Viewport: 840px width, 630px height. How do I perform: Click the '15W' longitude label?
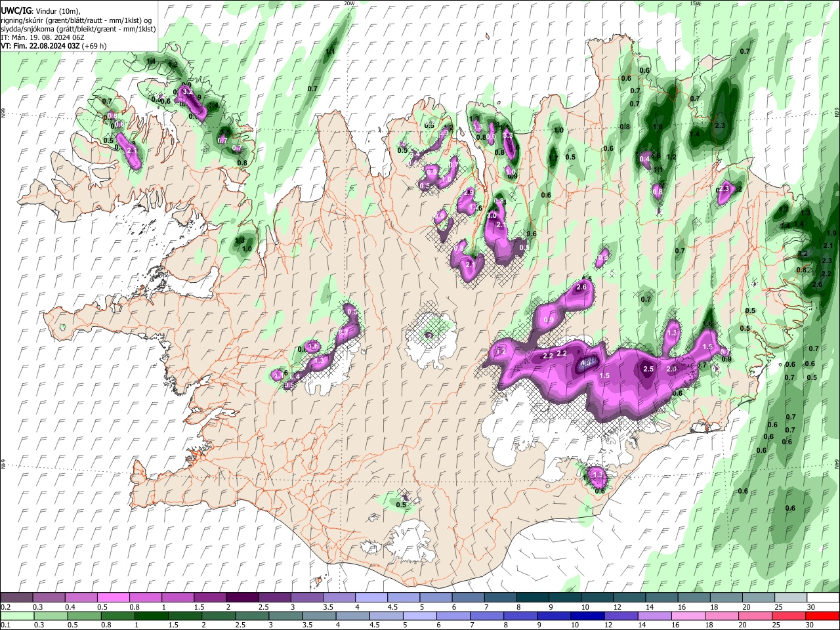click(x=695, y=3)
